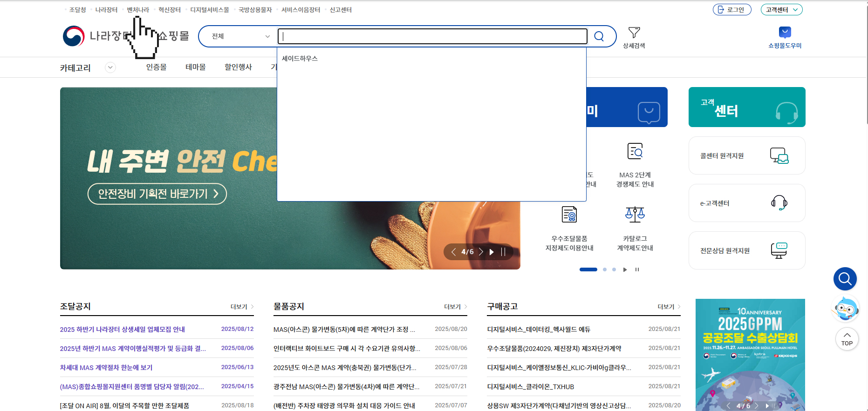
Task: Go to 혁신장터 top link
Action: [x=169, y=10]
